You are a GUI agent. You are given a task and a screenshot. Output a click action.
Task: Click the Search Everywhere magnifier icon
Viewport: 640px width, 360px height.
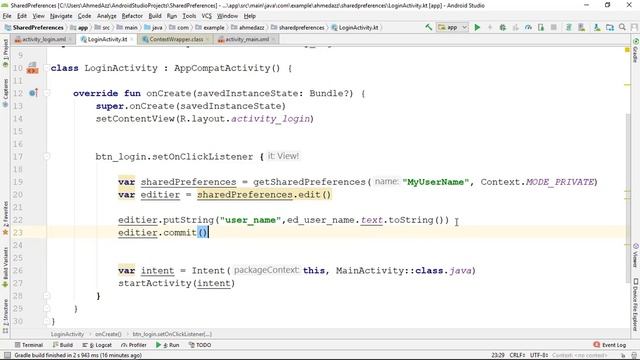point(622,27)
